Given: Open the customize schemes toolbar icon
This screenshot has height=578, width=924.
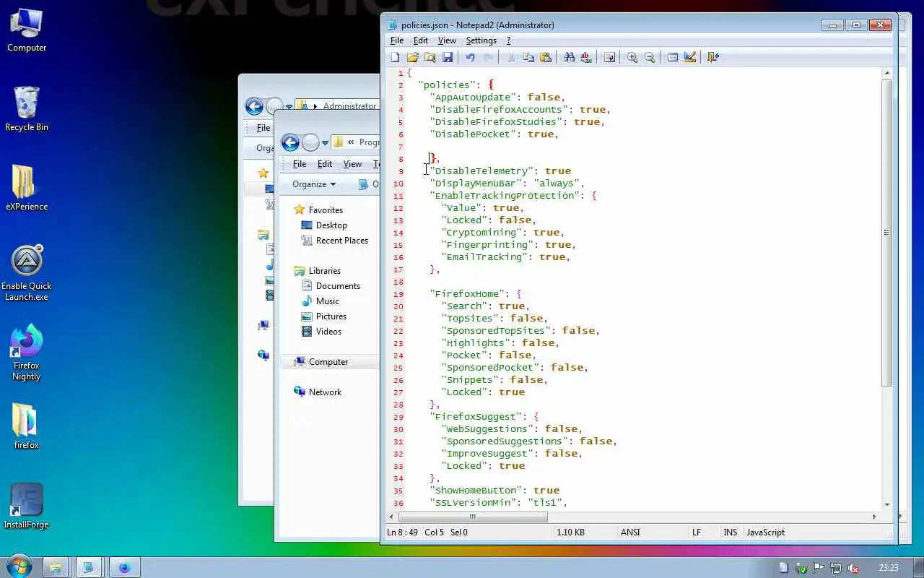Looking at the screenshot, I should pos(690,57).
